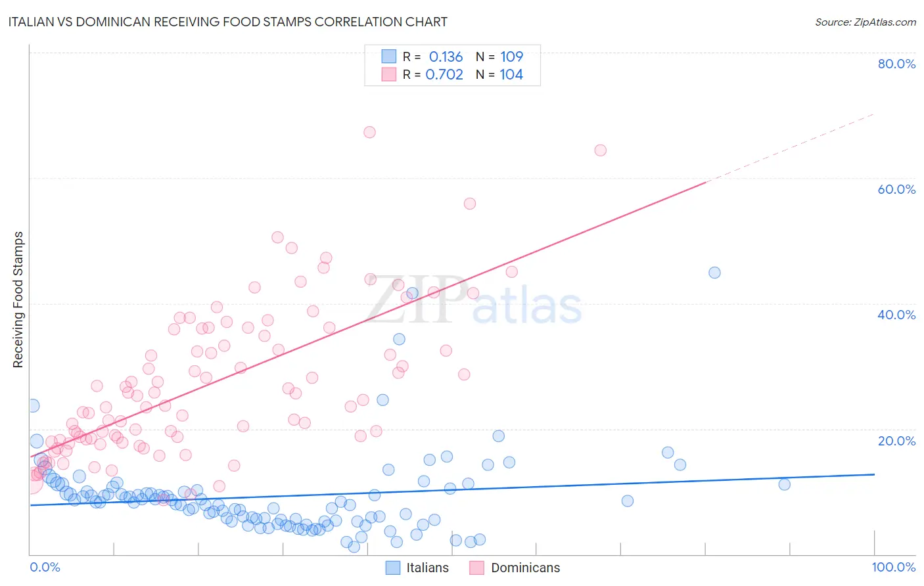Click the rightmost blue Italian data point
The height and width of the screenshot is (586, 924).
784,484
